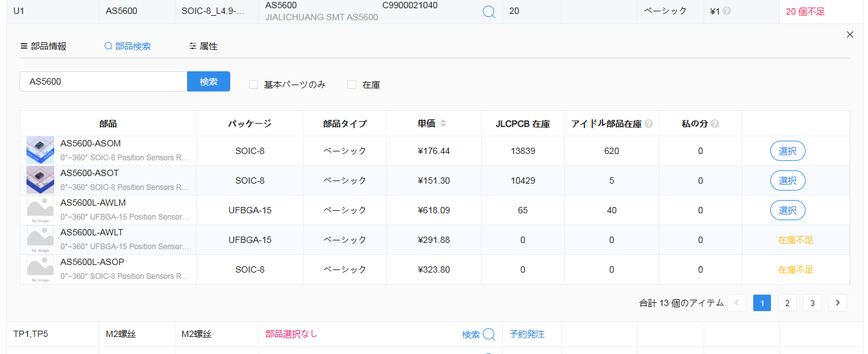Open the AS5600-ASOT part thumbnail
Viewport: 868px width, 354px height.
click(x=40, y=180)
